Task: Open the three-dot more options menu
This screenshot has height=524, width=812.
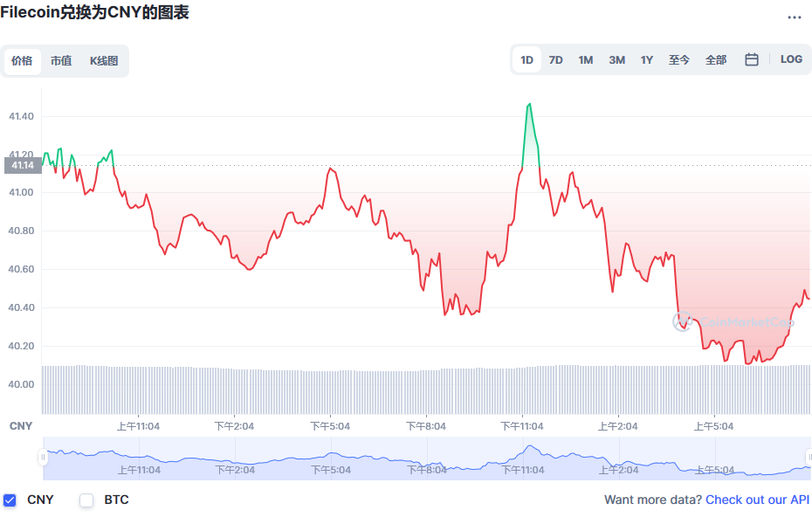Action: click(794, 17)
